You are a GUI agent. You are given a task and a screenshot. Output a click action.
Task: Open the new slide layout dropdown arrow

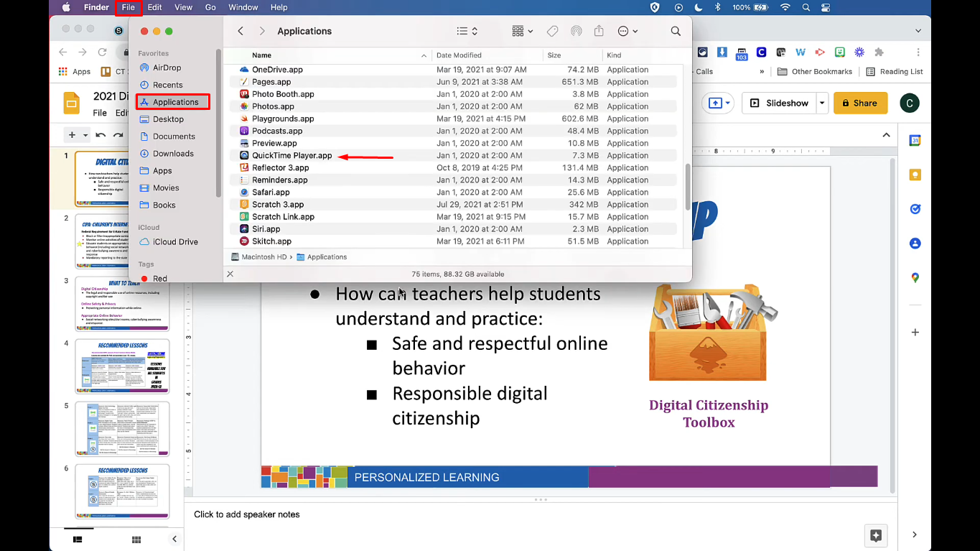(x=85, y=135)
